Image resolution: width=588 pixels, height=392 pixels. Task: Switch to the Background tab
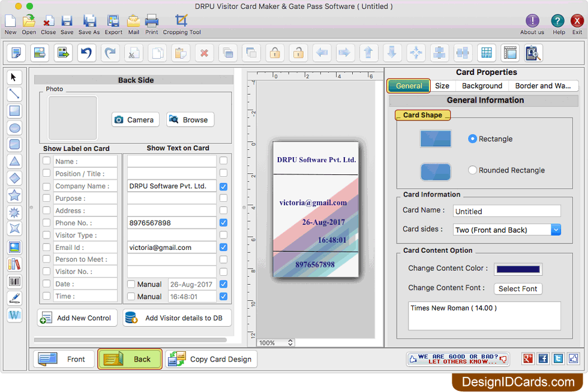pyautogui.click(x=482, y=86)
